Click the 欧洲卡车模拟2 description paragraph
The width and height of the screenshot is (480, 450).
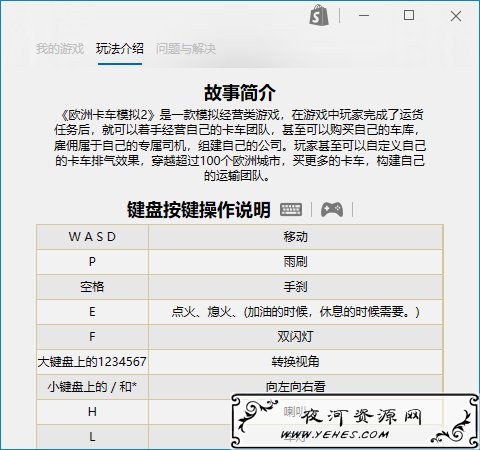(x=240, y=145)
